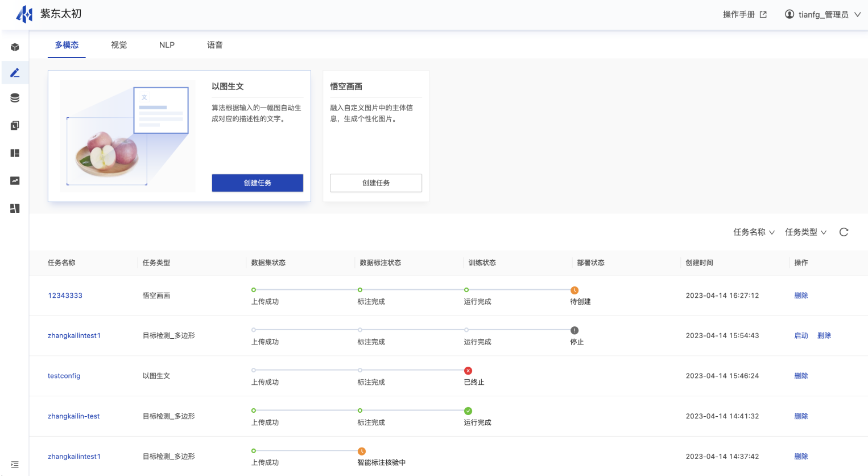The height and width of the screenshot is (476, 868).
Task: Click 删除 next to 启动
Action: tap(824, 335)
